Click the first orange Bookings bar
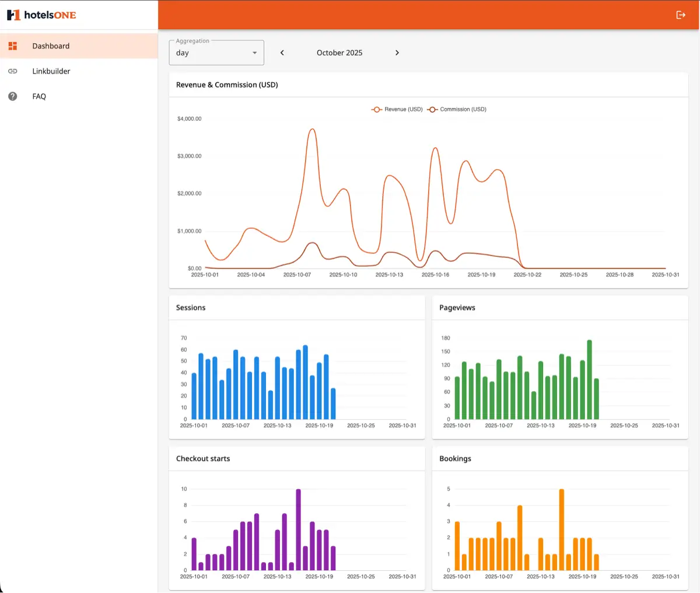 [x=457, y=546]
